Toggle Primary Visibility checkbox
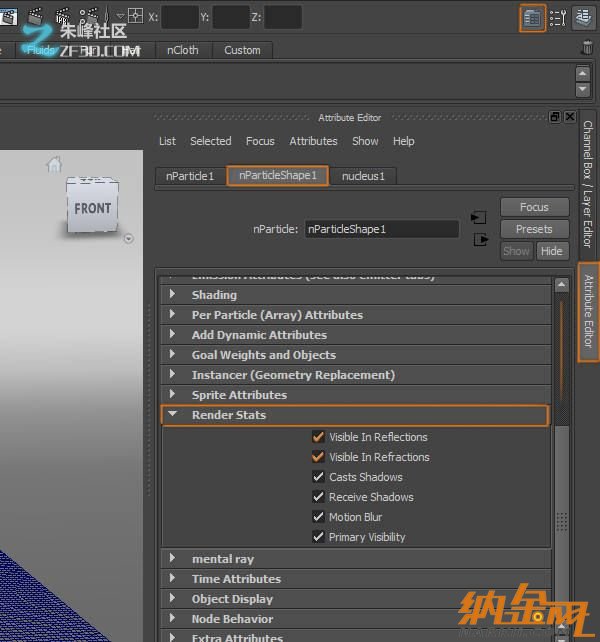 pos(318,537)
